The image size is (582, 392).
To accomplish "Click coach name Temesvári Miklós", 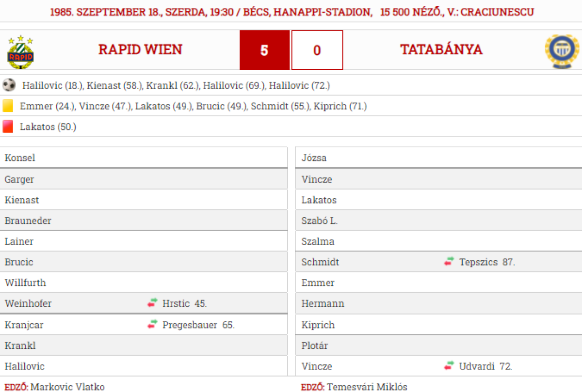I will 367,387.
